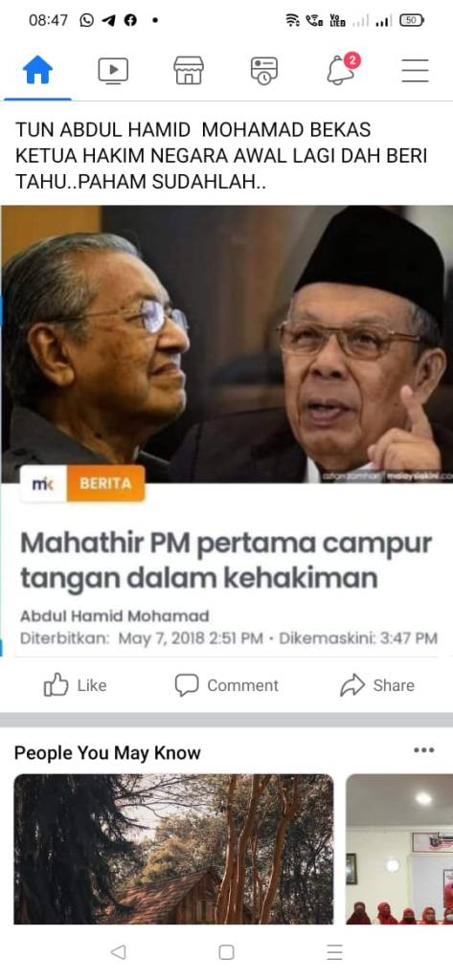Screen dimensions: 453x980
Task: Open the Marketplace storefront icon
Action: click(189, 70)
